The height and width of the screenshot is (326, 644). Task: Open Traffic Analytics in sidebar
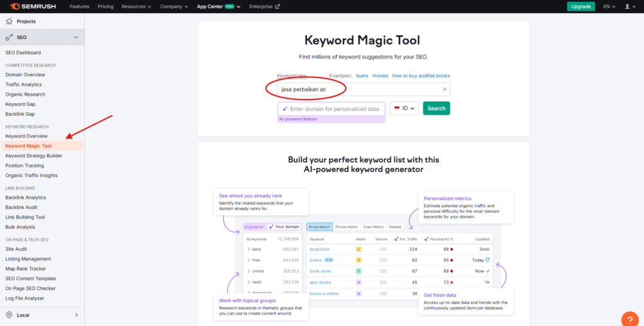[23, 85]
